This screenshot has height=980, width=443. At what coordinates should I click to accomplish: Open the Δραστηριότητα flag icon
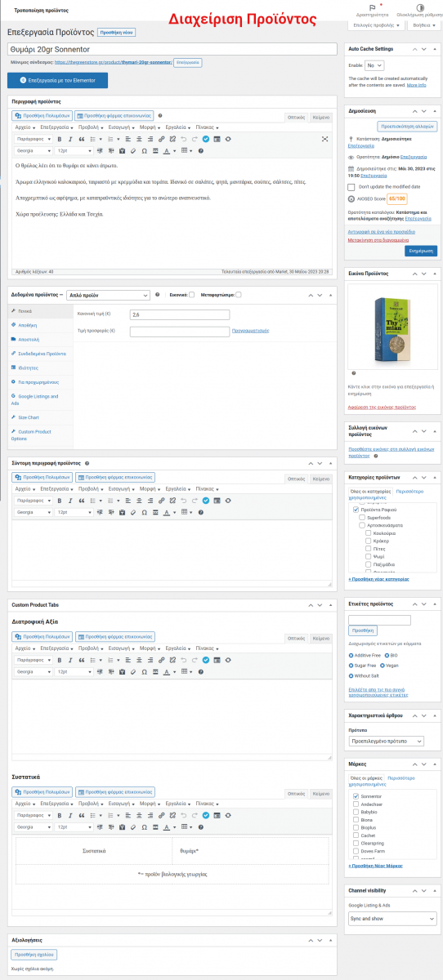pyautogui.click(x=373, y=8)
